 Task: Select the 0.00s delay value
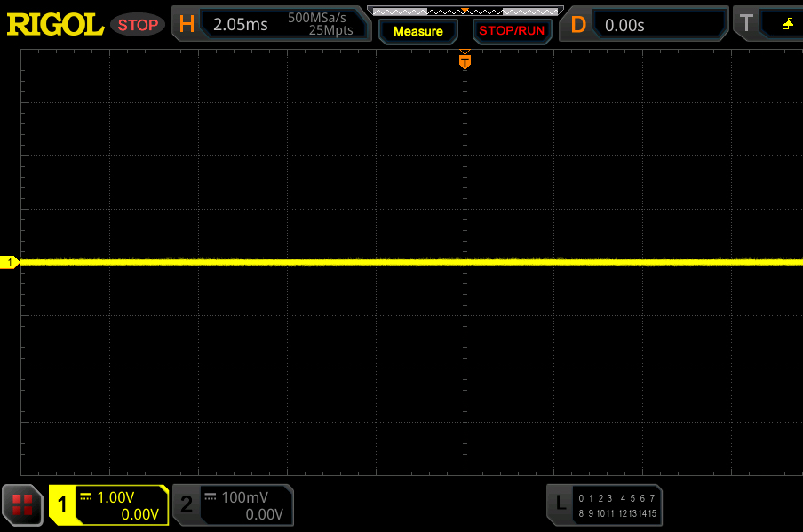coord(624,25)
